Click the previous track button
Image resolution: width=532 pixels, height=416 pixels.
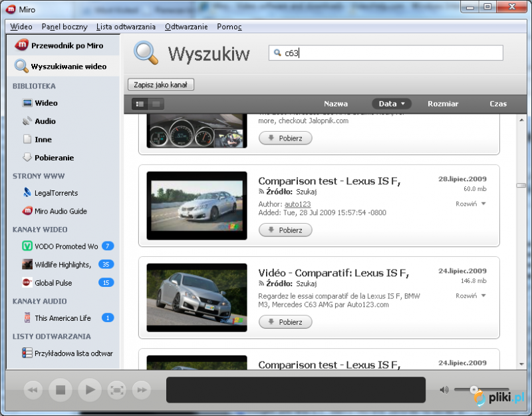tap(33, 390)
